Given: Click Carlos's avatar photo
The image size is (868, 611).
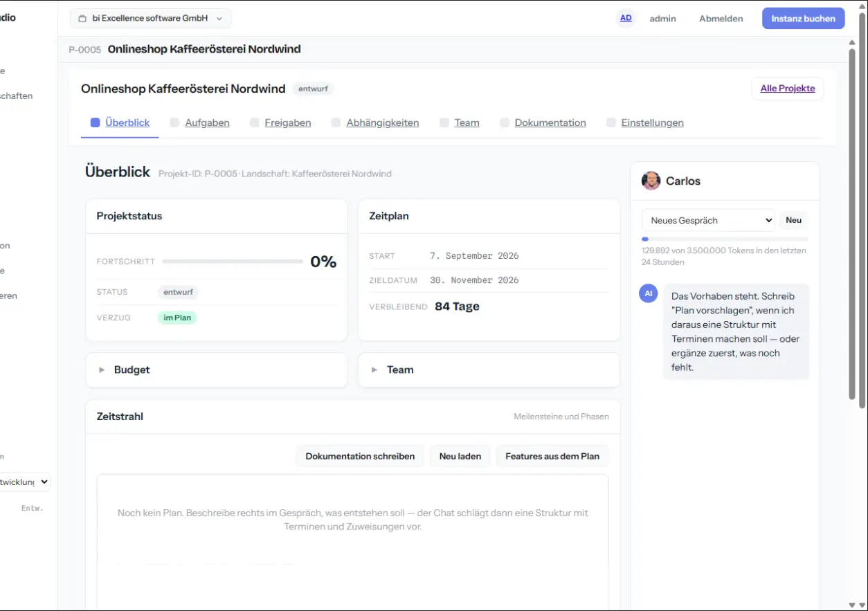Looking at the screenshot, I should (x=651, y=181).
